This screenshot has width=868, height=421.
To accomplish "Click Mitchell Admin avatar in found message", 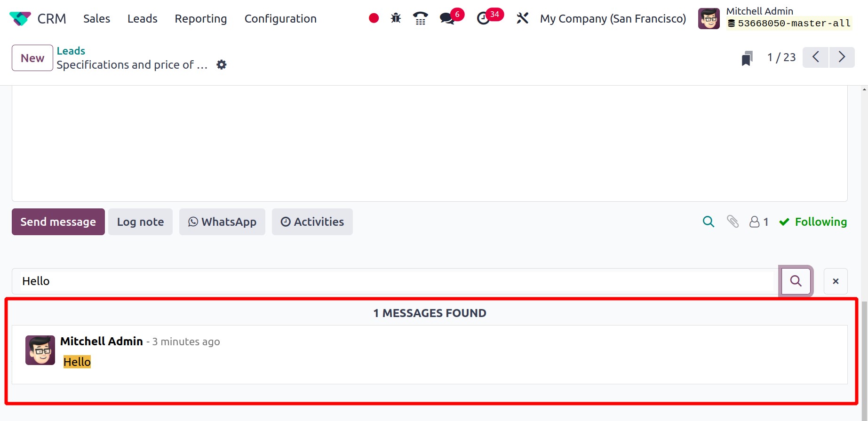I will [40, 350].
